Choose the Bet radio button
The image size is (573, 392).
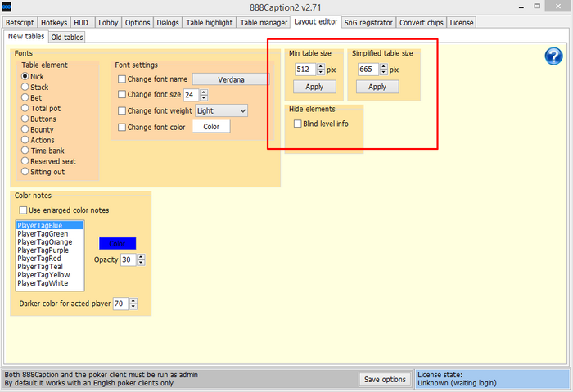pos(25,97)
